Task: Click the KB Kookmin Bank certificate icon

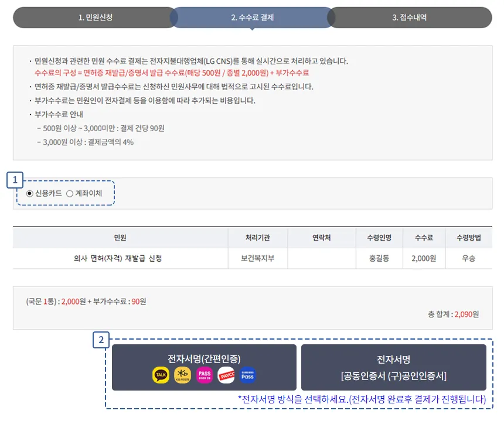Action: click(182, 375)
